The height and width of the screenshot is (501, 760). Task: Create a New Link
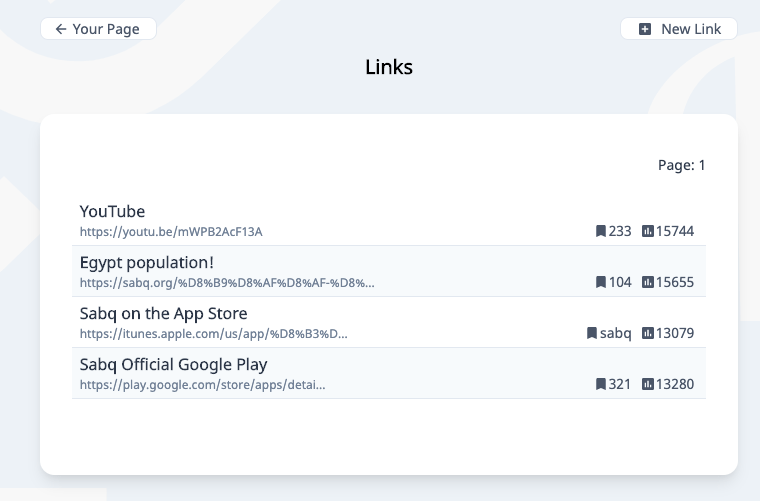(x=679, y=29)
